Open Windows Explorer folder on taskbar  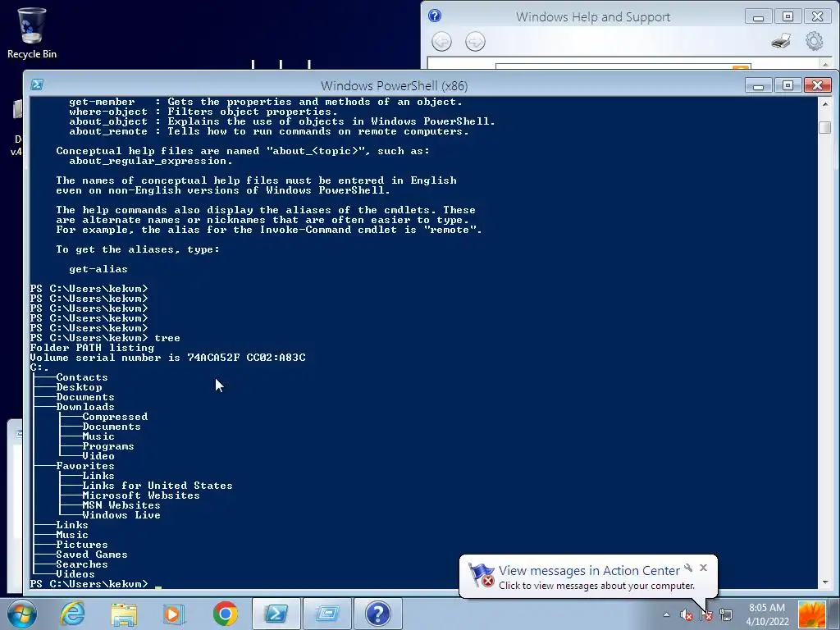click(x=124, y=614)
